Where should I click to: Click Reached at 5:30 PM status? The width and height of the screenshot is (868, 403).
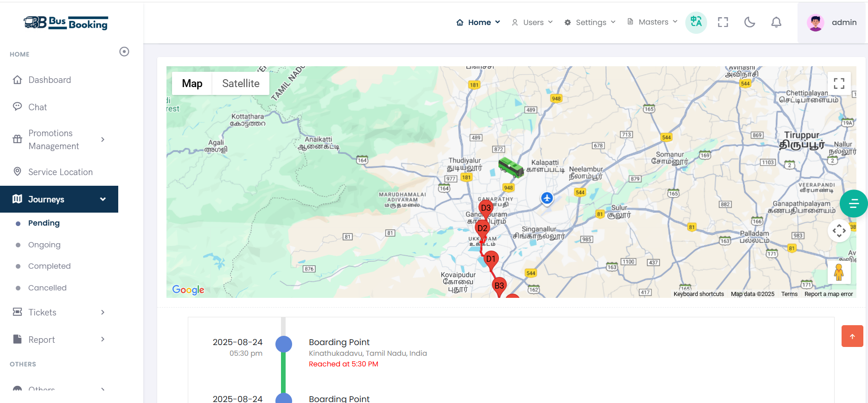tap(344, 364)
